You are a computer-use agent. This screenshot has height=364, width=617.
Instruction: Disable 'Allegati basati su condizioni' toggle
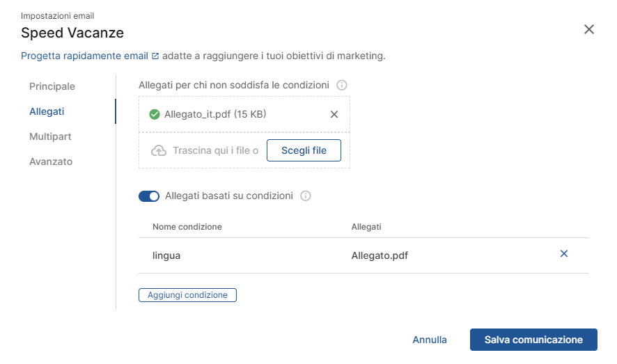tap(149, 196)
